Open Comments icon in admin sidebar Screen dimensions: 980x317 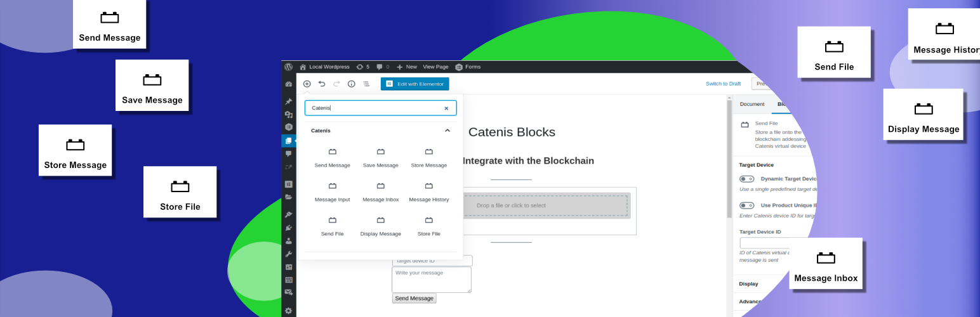click(288, 153)
